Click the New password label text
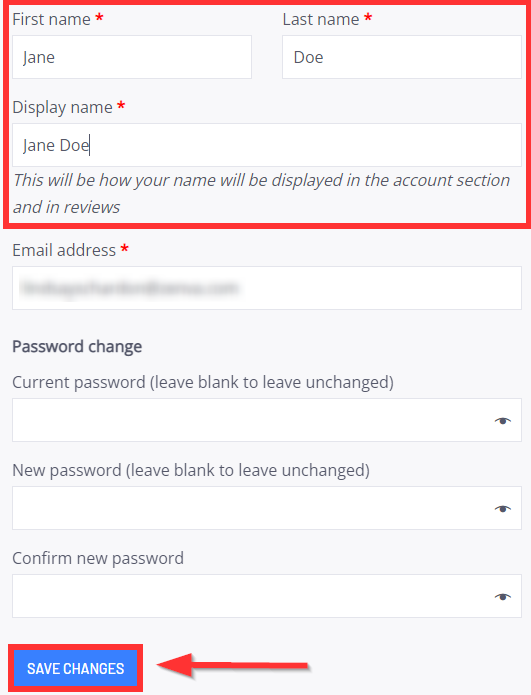The height and width of the screenshot is (695, 531). [x=191, y=470]
